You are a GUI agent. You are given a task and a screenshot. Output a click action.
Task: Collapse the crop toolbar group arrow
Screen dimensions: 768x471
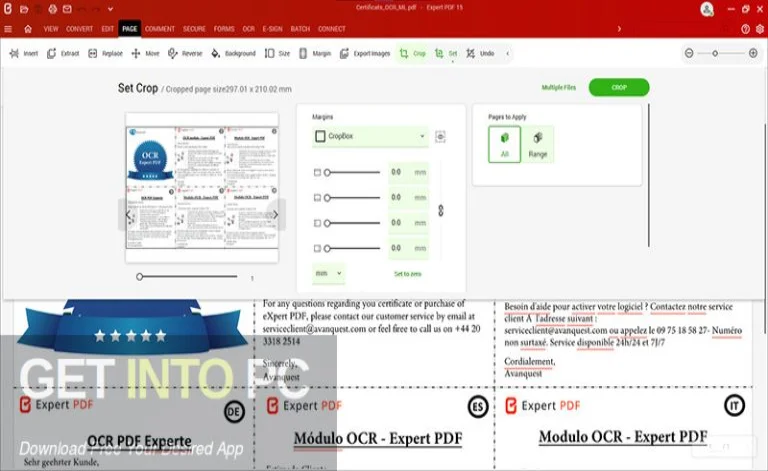[507, 53]
